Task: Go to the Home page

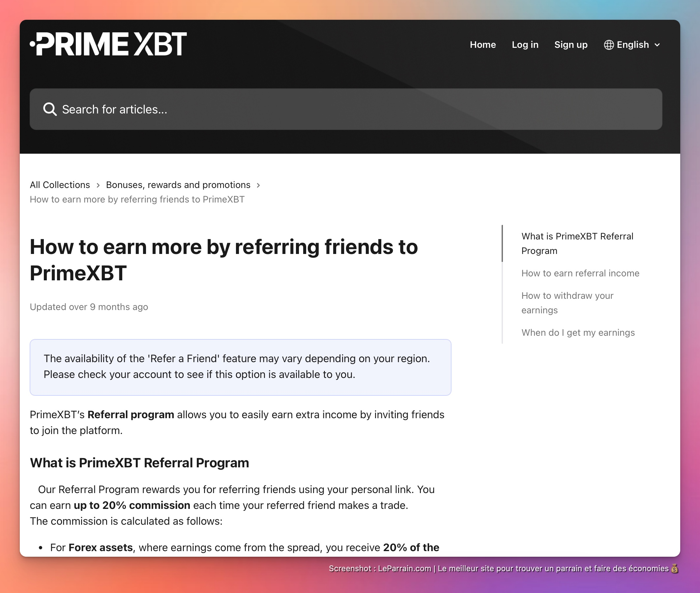Action: tap(483, 45)
